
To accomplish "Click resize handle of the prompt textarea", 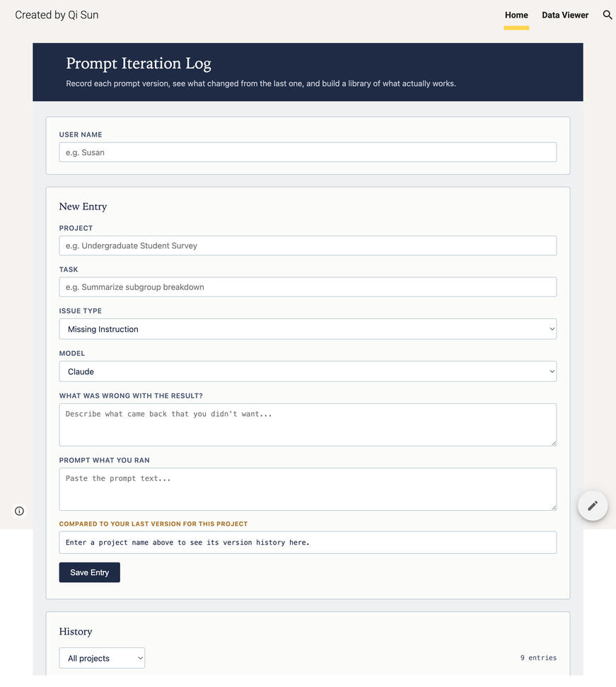I will point(554,508).
